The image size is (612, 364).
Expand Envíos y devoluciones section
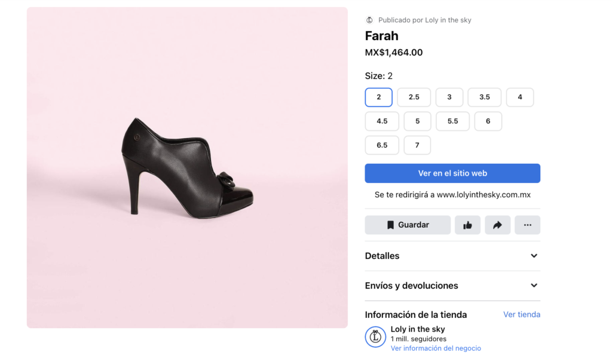[x=452, y=286]
